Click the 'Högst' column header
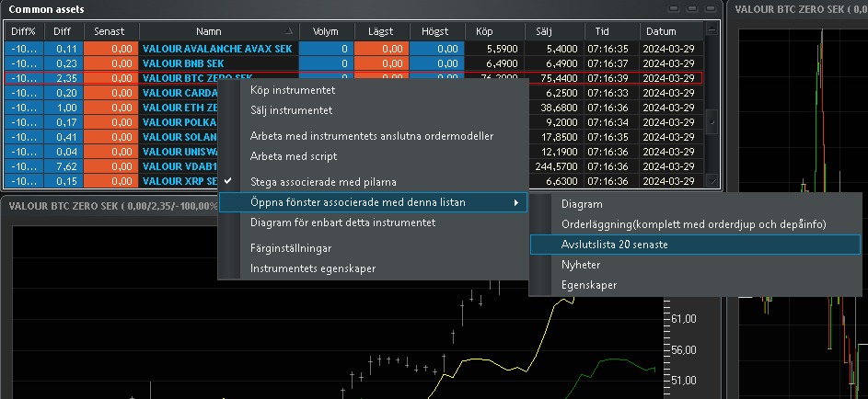The height and width of the screenshot is (399, 868). point(437,31)
